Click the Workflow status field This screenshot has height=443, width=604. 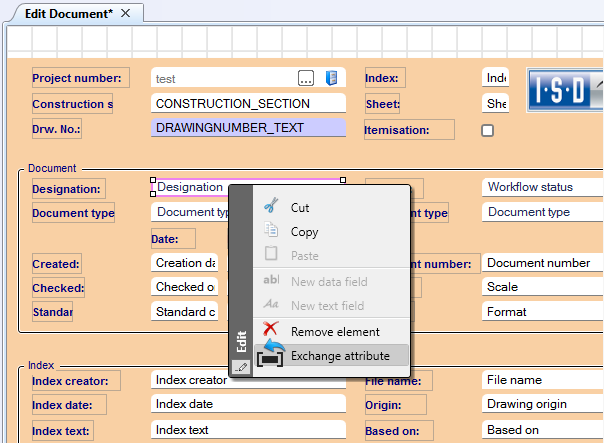pyautogui.click(x=542, y=187)
